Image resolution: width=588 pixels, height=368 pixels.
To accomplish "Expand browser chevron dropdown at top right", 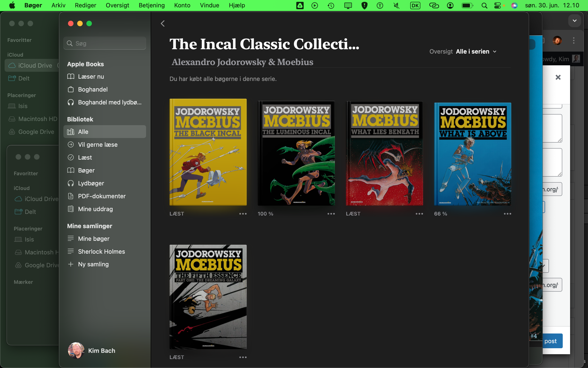I will click(x=574, y=21).
